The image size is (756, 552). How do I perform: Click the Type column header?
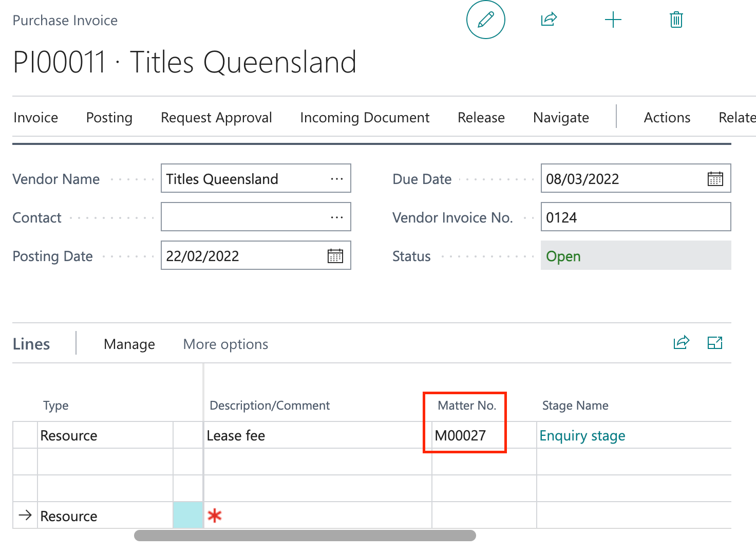[56, 406]
